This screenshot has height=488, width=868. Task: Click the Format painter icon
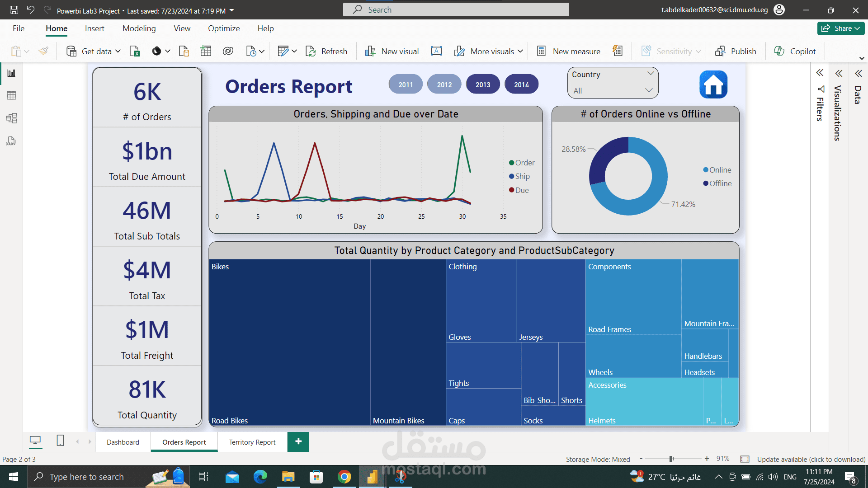click(x=43, y=51)
